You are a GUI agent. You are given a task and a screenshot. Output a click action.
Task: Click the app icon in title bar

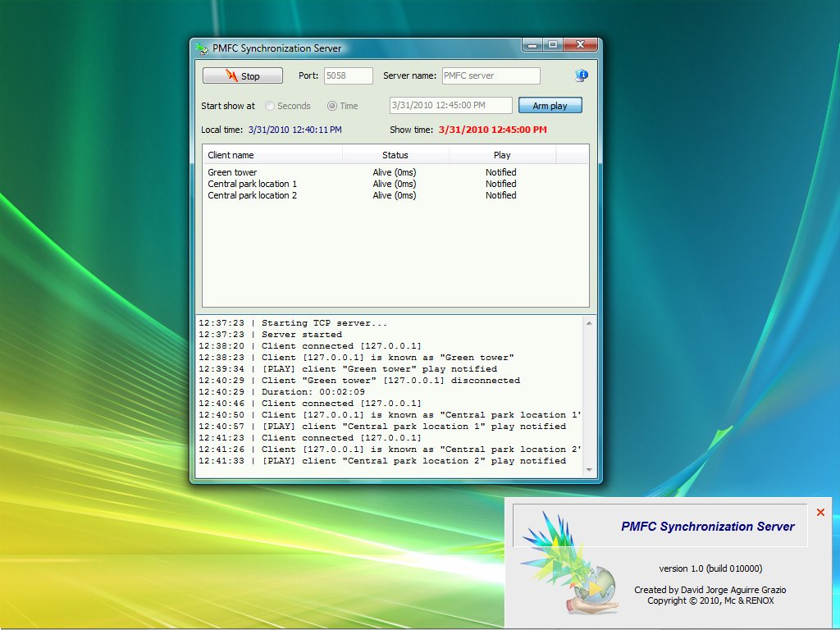coord(202,48)
